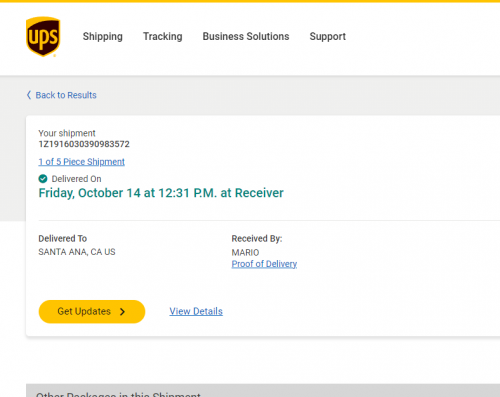Go back via Back to Results link
500x397 pixels.
click(66, 95)
